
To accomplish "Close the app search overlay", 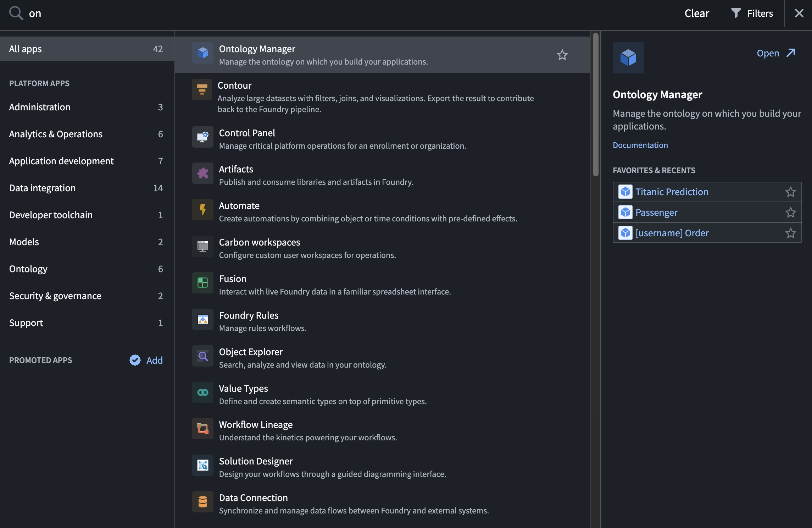I will (x=799, y=13).
